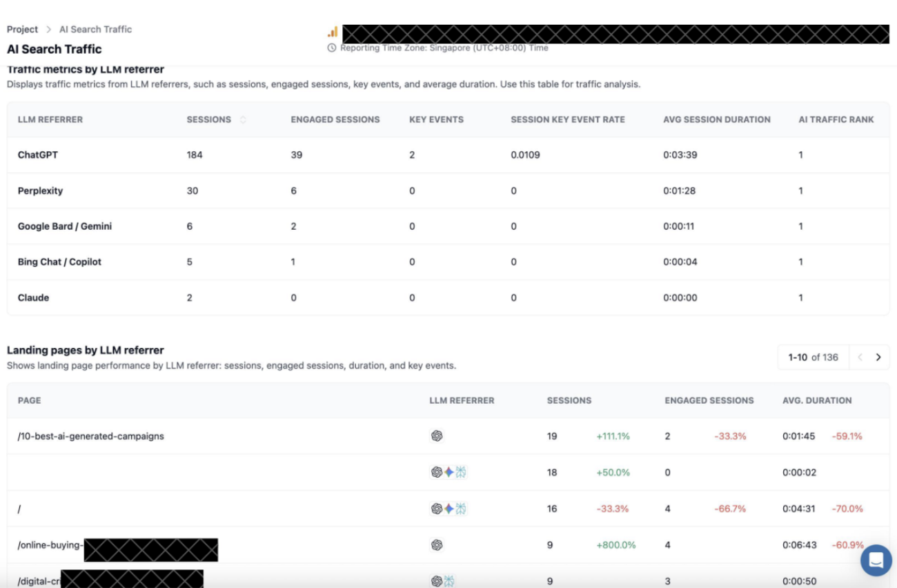Screen dimensions: 897x588
Task: Open the /10-best-ai-generated-campaigns page entry
Action: (91, 436)
